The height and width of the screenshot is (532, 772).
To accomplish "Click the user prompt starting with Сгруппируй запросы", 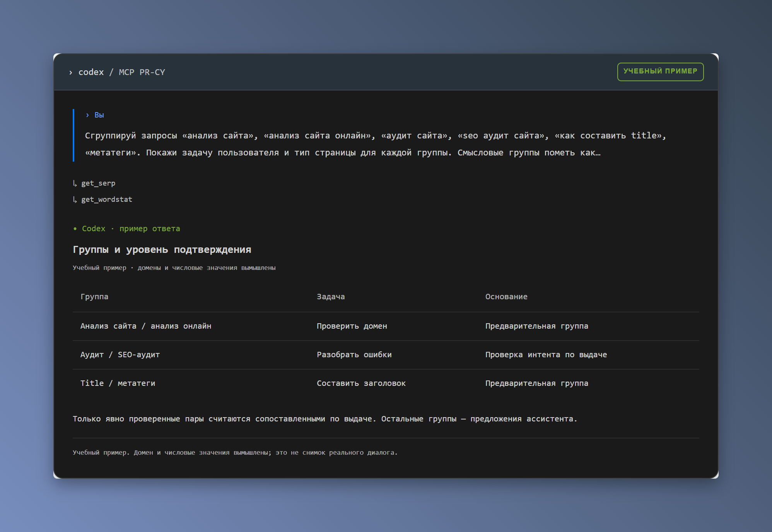I will [x=375, y=144].
